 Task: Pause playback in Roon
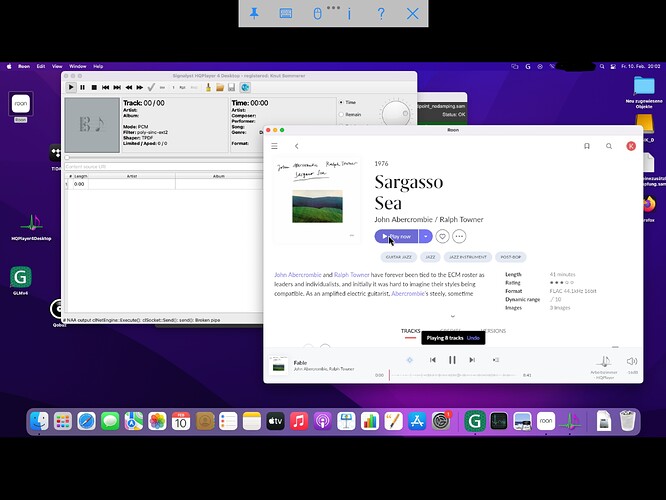(452, 360)
